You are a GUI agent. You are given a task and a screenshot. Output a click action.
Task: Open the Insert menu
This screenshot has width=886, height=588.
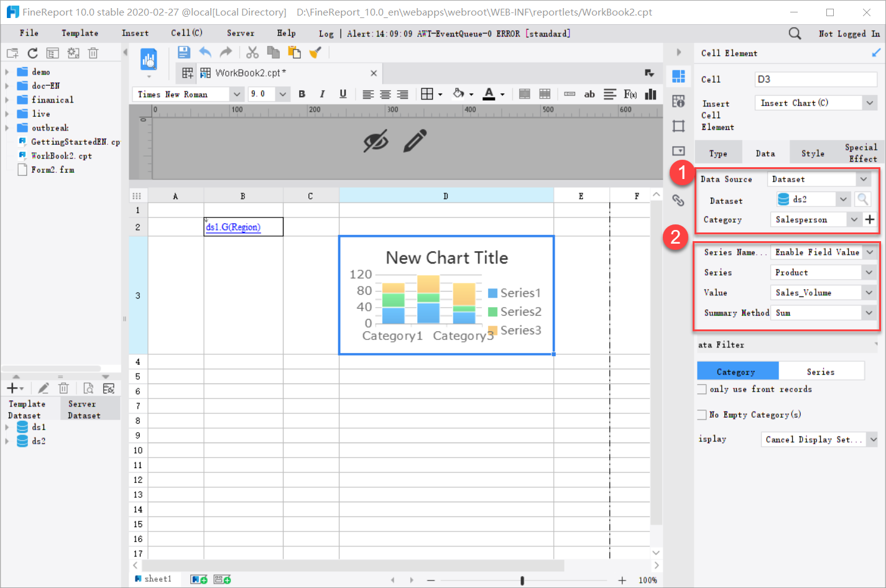click(134, 33)
